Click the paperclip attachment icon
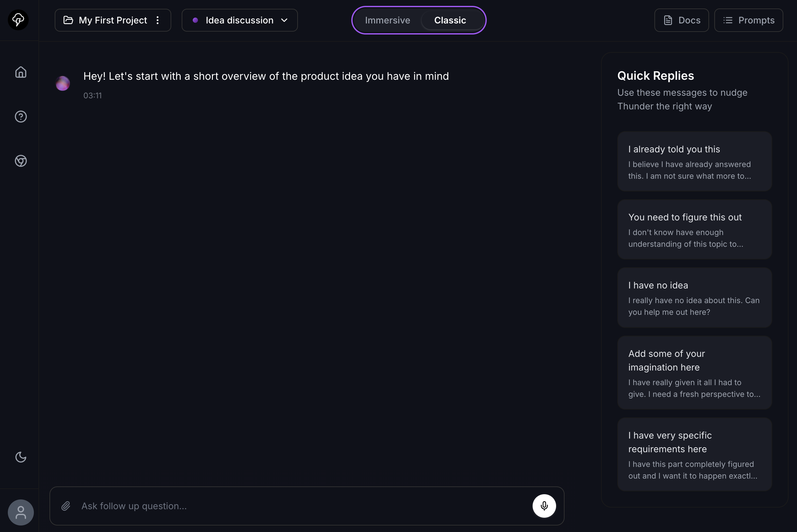This screenshot has width=797, height=532. [x=66, y=506]
